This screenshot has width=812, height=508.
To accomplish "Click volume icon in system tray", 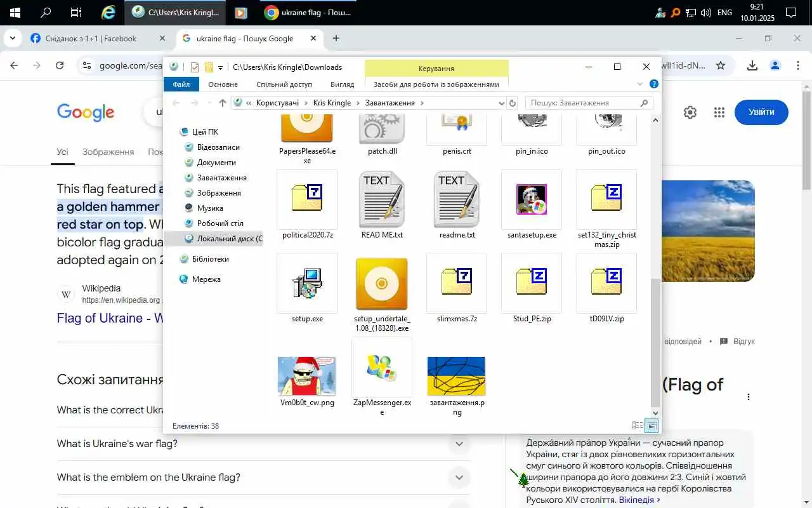I will click(705, 12).
